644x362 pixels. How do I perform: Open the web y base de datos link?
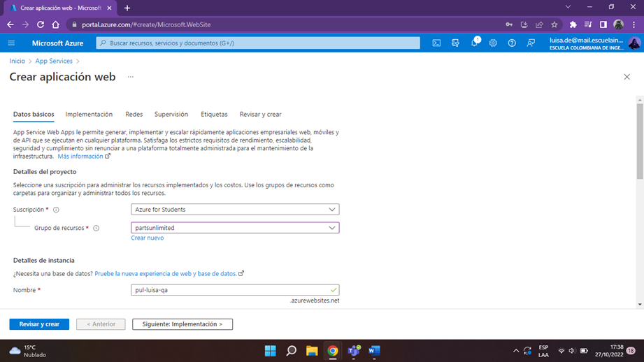pos(166,274)
